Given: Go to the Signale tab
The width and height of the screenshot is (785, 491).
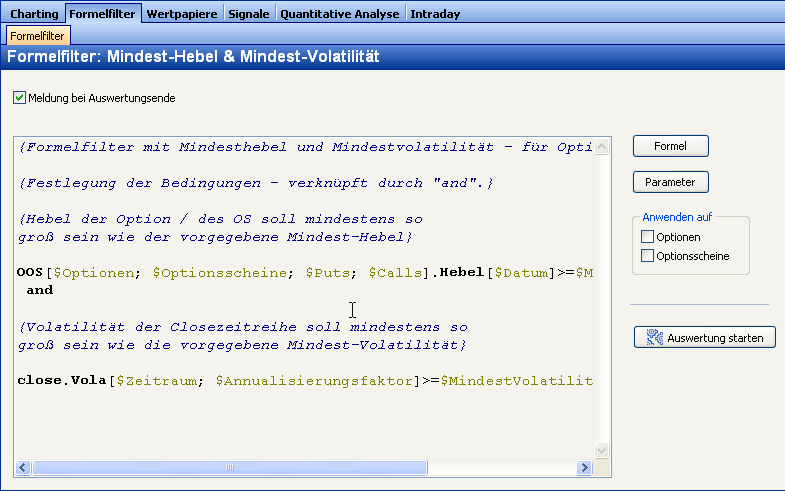Looking at the screenshot, I should [x=248, y=14].
